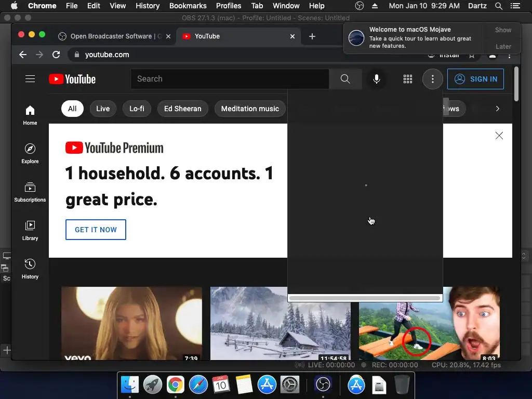Open Notes from the Dock
The width and height of the screenshot is (532, 399).
tap(244, 385)
